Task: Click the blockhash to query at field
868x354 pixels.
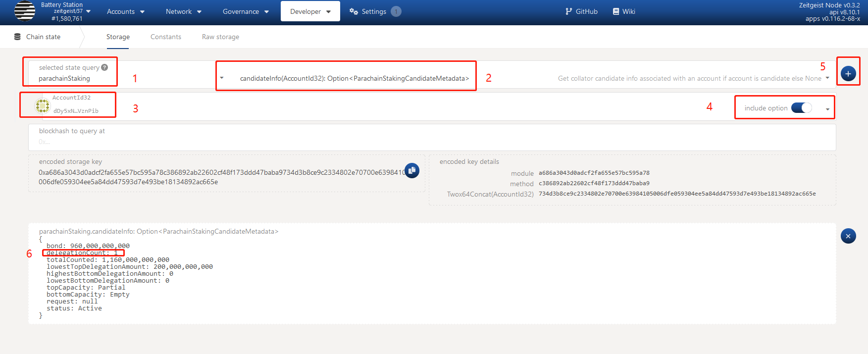Action: click(431, 142)
